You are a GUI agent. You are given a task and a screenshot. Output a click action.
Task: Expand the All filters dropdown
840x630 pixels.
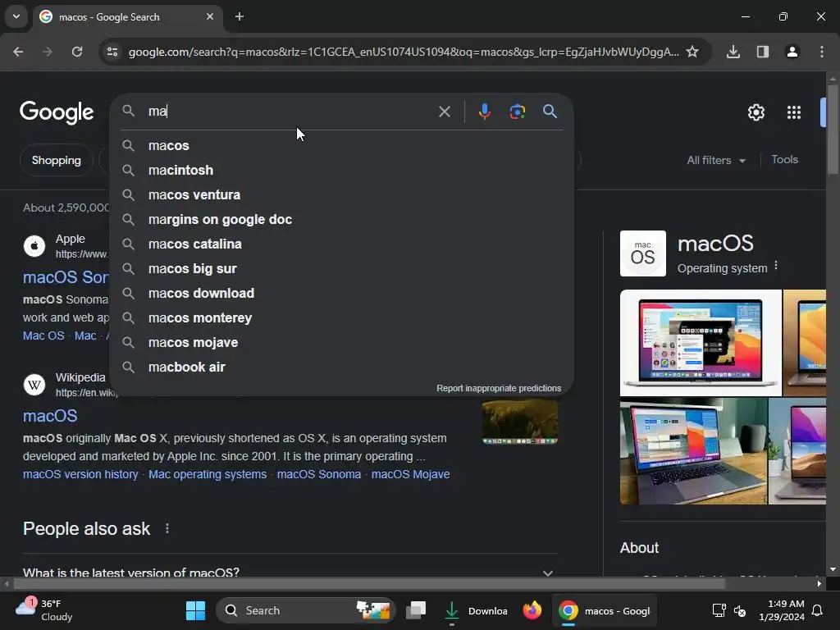click(x=715, y=160)
